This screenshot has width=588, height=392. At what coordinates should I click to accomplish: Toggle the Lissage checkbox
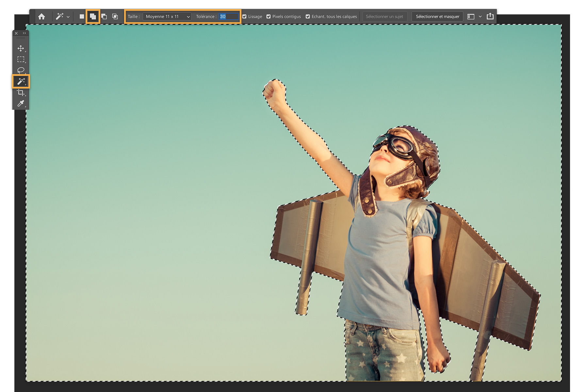(244, 17)
